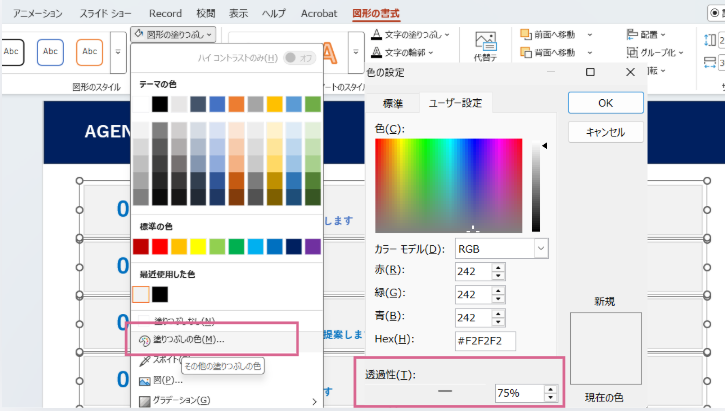Click the 図(P) picture fill icon
725x411 pixels.
click(x=145, y=381)
